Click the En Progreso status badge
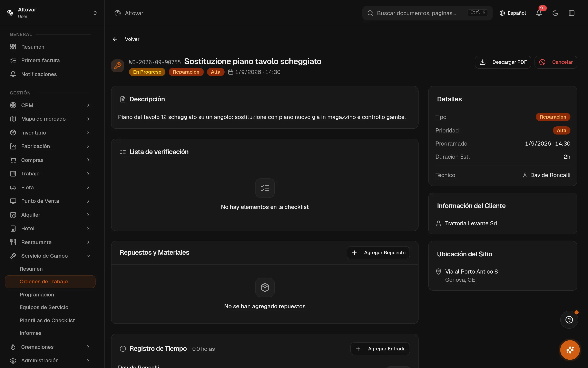Image resolution: width=588 pixels, height=368 pixels. [x=147, y=72]
